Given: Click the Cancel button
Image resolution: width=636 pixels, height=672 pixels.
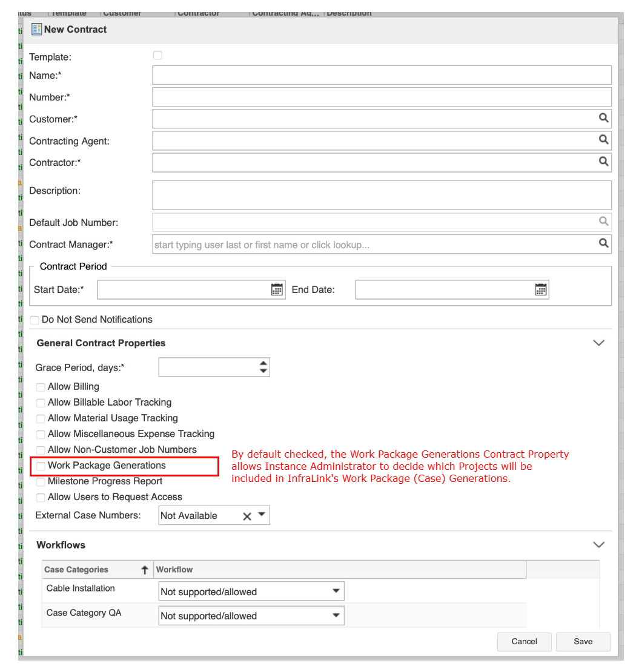Looking at the screenshot, I should coord(524,642).
